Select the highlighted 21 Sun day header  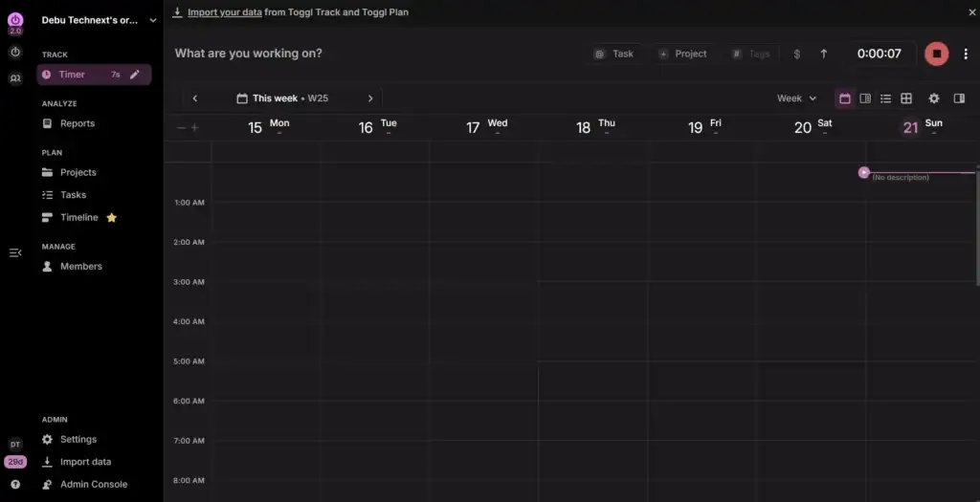click(922, 127)
